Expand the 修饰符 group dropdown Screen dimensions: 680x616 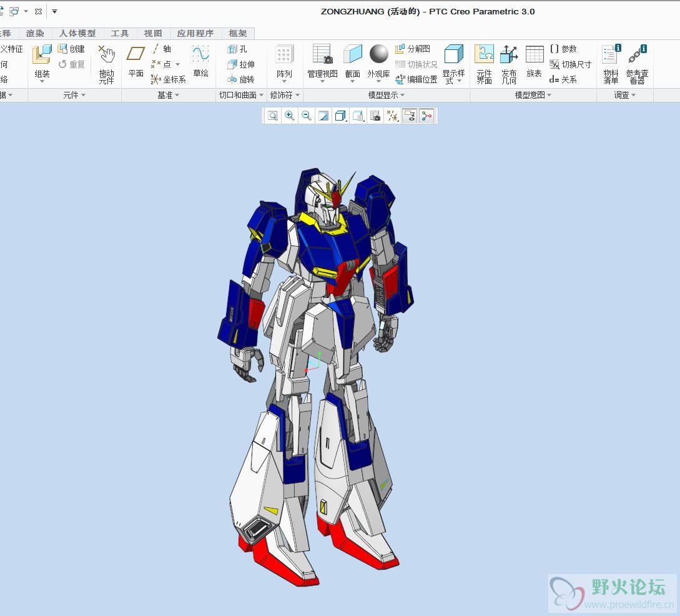[285, 95]
